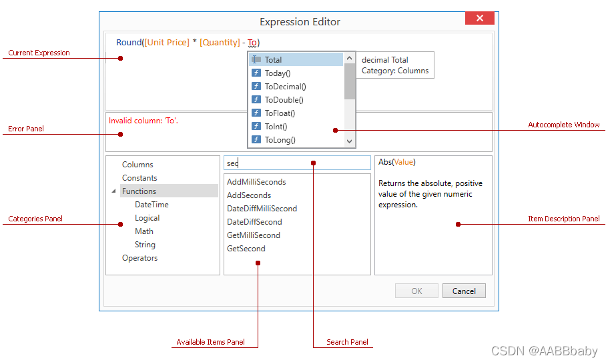Click the search box containing 'sec'
608x364 pixels.
297,163
